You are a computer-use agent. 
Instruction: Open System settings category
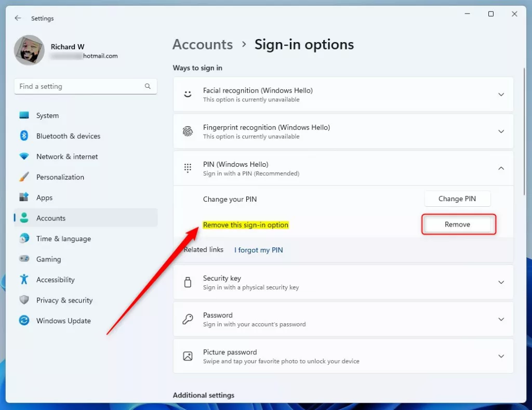click(86, 115)
